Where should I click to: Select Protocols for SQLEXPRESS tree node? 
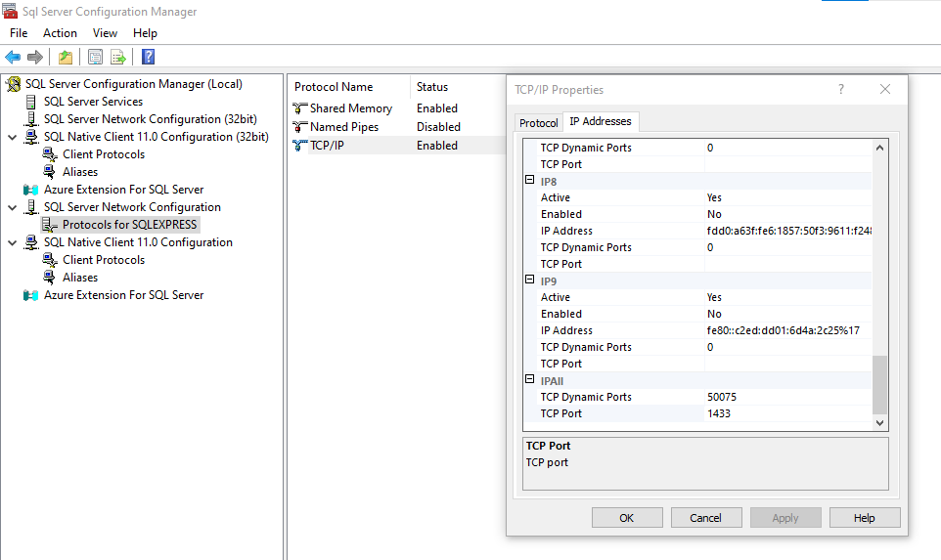click(129, 225)
